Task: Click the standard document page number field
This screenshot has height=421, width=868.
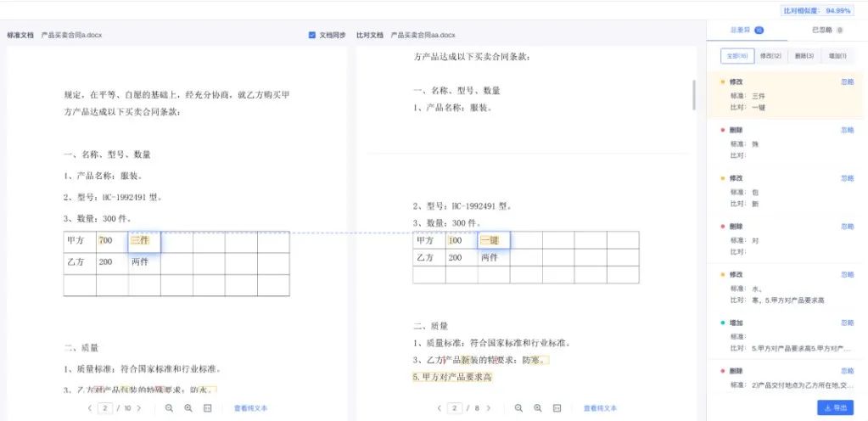Action: (105, 408)
